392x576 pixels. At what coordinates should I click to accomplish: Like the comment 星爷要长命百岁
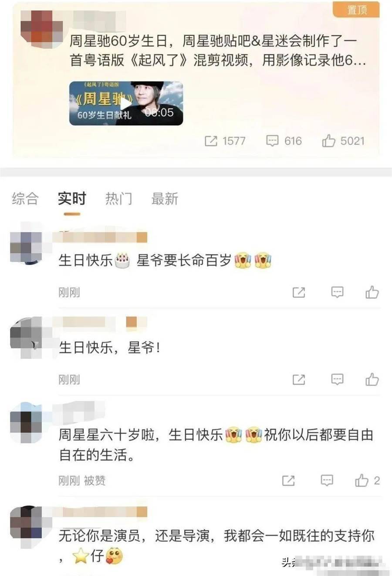click(x=372, y=292)
